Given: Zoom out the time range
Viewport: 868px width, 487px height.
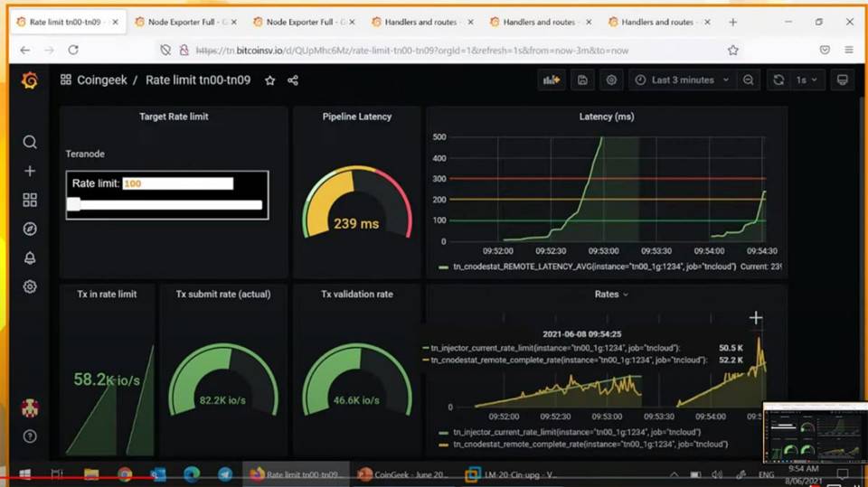Looking at the screenshot, I should pos(749,80).
